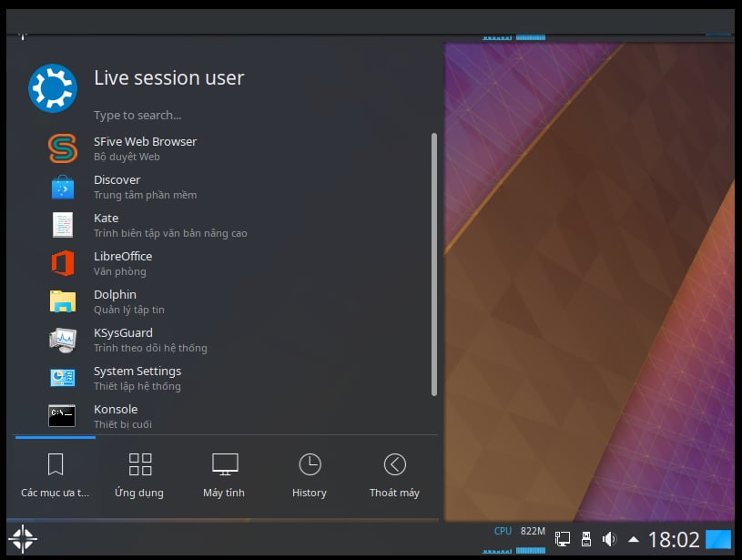Open the Dolphin file manager
742x560 pixels.
pos(116,301)
